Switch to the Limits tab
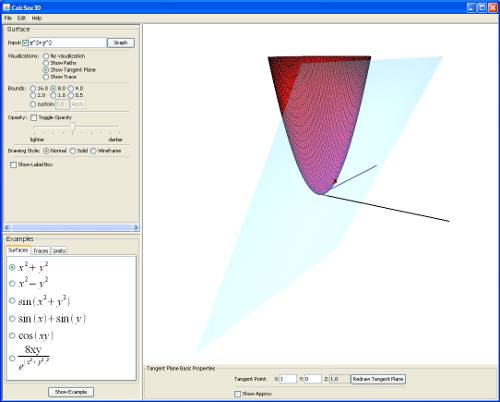 click(x=59, y=251)
